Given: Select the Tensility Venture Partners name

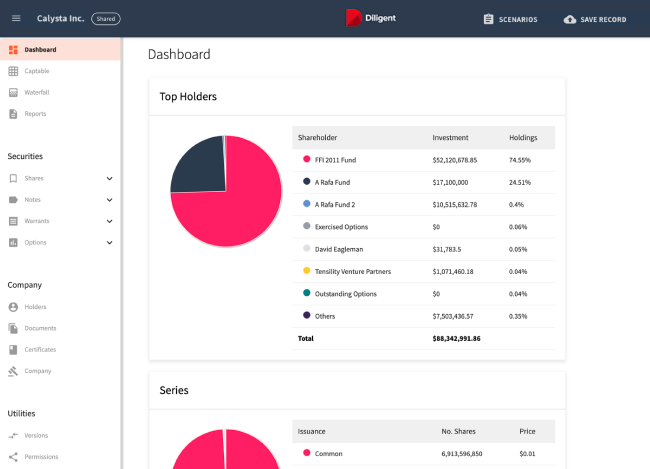Looking at the screenshot, I should coord(353,272).
